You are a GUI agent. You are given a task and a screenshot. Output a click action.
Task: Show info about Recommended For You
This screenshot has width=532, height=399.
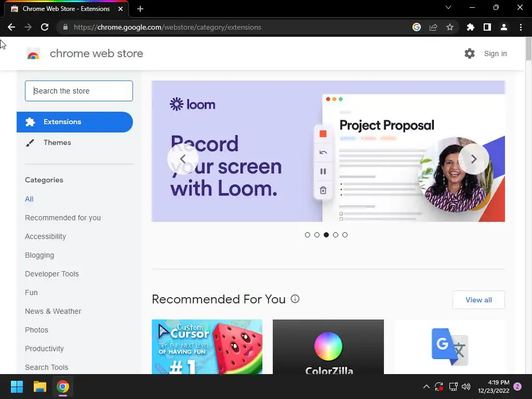tap(295, 299)
